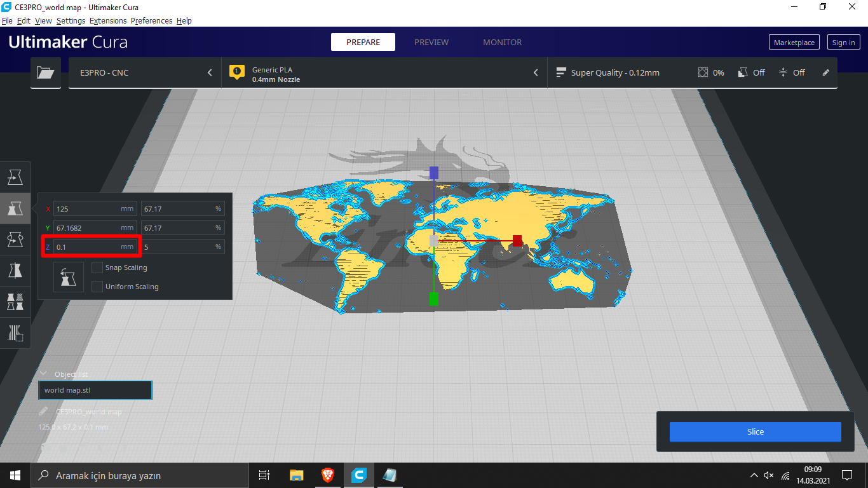The image size is (868, 488).
Task: Open the Marketplace button
Action: click(794, 43)
